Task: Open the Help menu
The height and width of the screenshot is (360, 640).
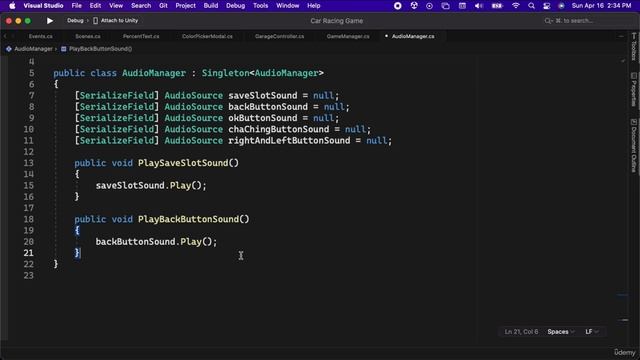Action: pyautogui.click(x=313, y=6)
